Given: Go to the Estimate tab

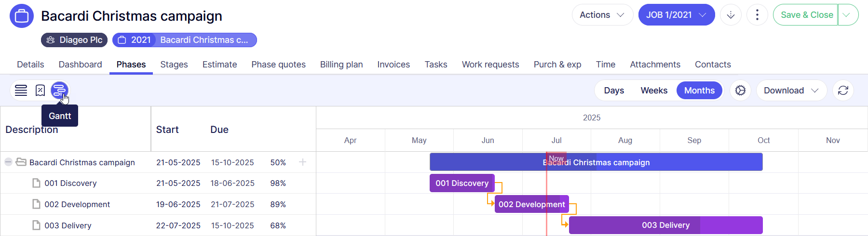Looking at the screenshot, I should coord(219,65).
